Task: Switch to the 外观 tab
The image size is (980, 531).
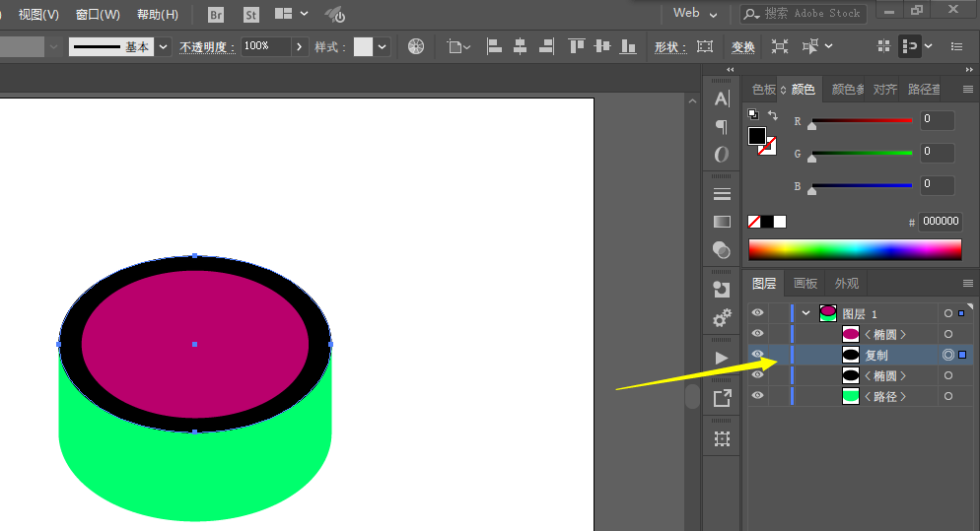Action: (x=846, y=284)
